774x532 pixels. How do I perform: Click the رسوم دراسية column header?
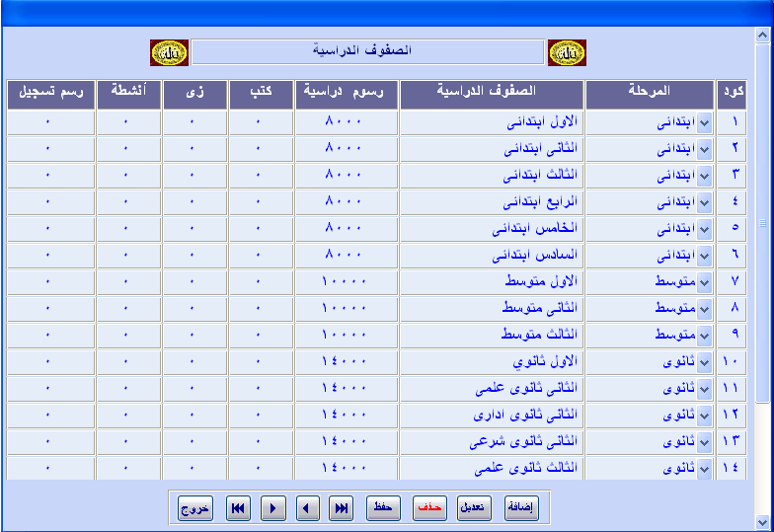coord(347,93)
